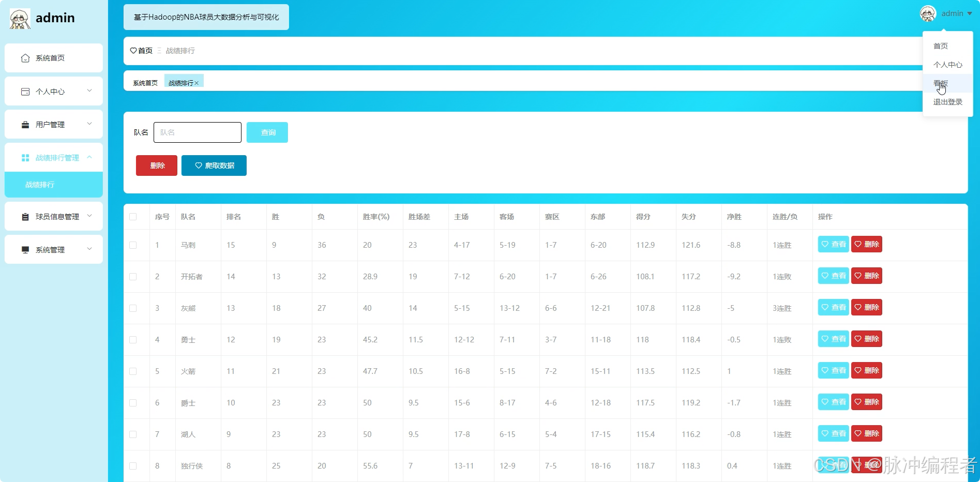Click the 查看 button for 火箭

pyautogui.click(x=834, y=370)
